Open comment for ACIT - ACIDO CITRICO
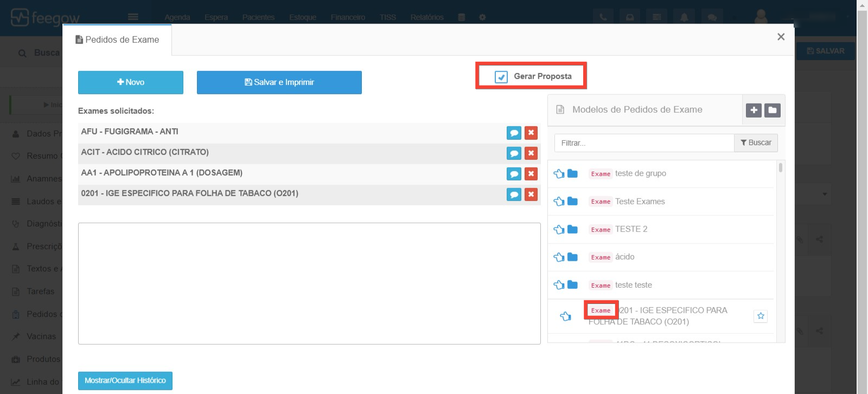Screen dimensions: 868x394 point(514,153)
